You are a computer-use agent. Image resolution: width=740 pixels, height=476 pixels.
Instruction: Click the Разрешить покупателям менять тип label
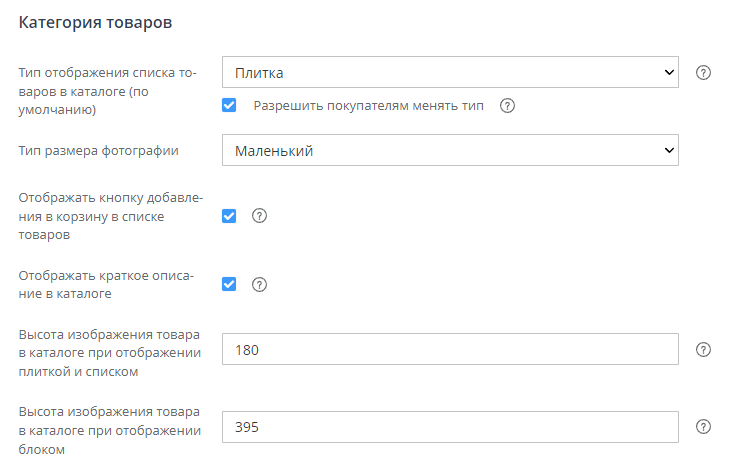click(368, 106)
